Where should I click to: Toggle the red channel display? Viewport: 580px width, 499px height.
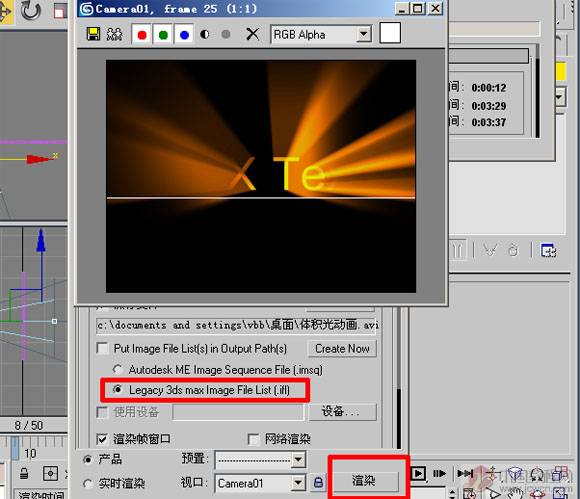click(x=142, y=35)
